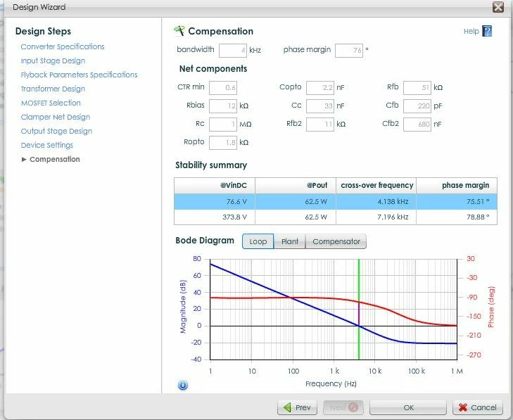Switch Bode Diagram to Loop view

[258, 241]
